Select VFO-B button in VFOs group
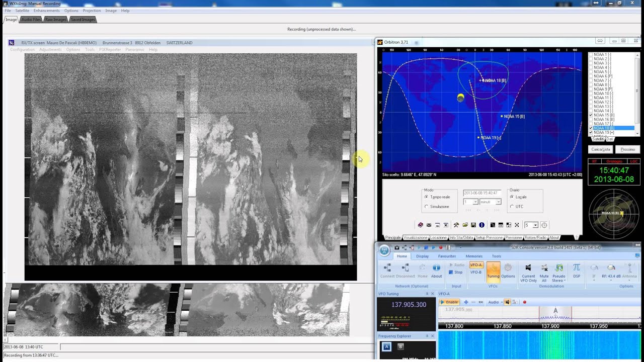The width and height of the screenshot is (644, 362). pyautogui.click(x=476, y=272)
